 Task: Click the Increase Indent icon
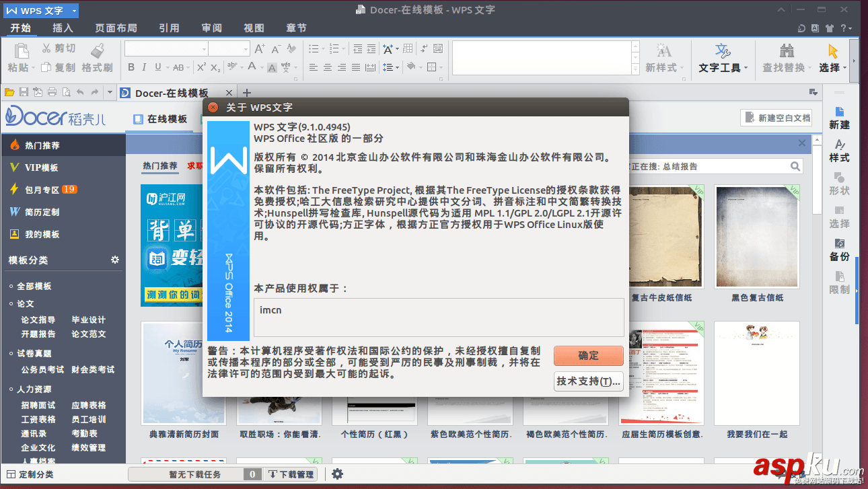click(x=371, y=48)
